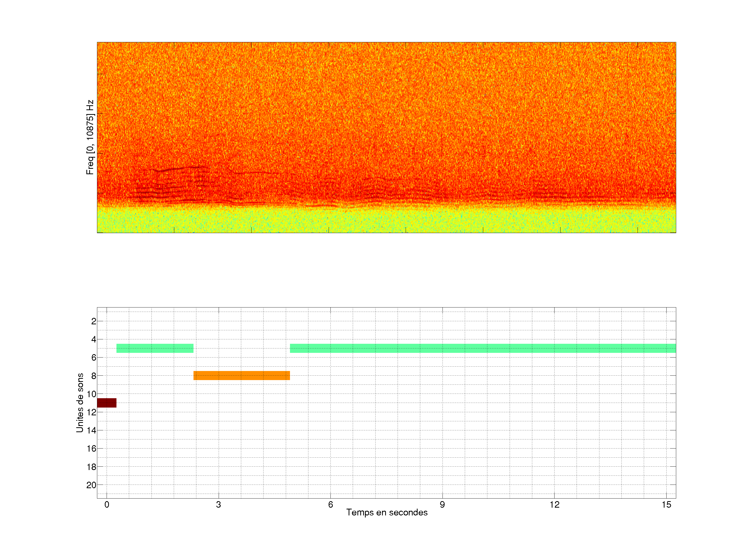Click the y-axis tick label 18

[92, 467]
